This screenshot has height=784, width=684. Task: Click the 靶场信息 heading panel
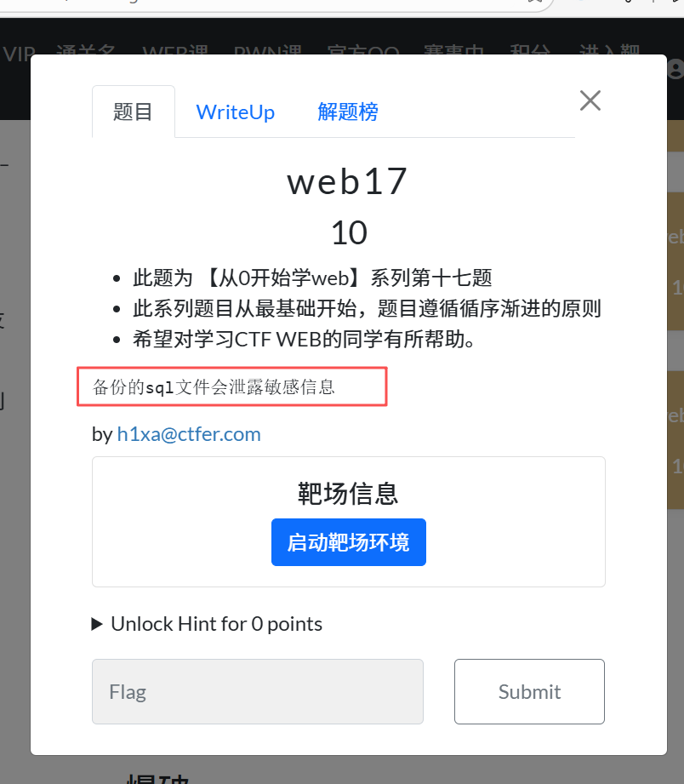(x=349, y=494)
